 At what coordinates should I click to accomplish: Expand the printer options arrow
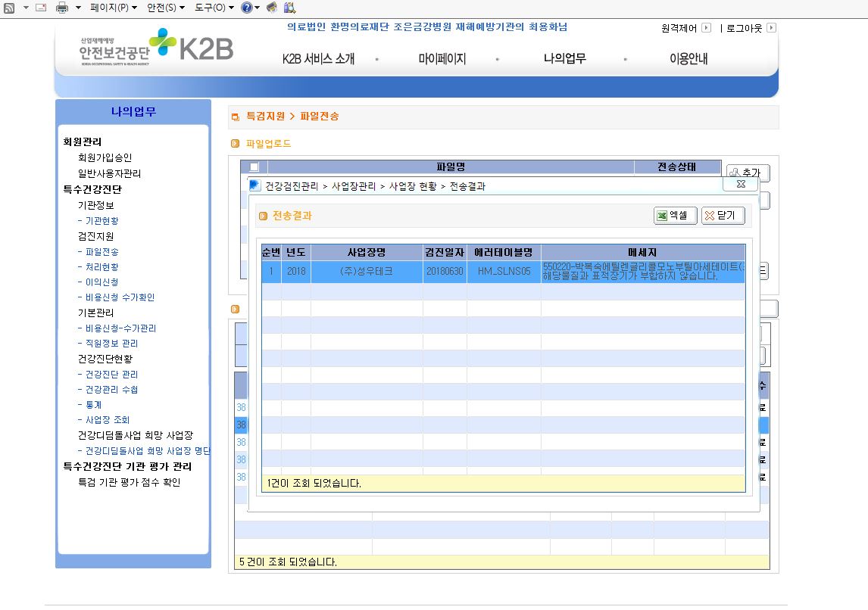(x=78, y=8)
